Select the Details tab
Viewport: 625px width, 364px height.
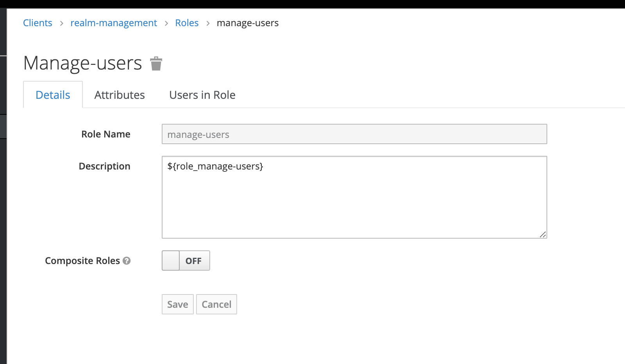pyautogui.click(x=53, y=95)
